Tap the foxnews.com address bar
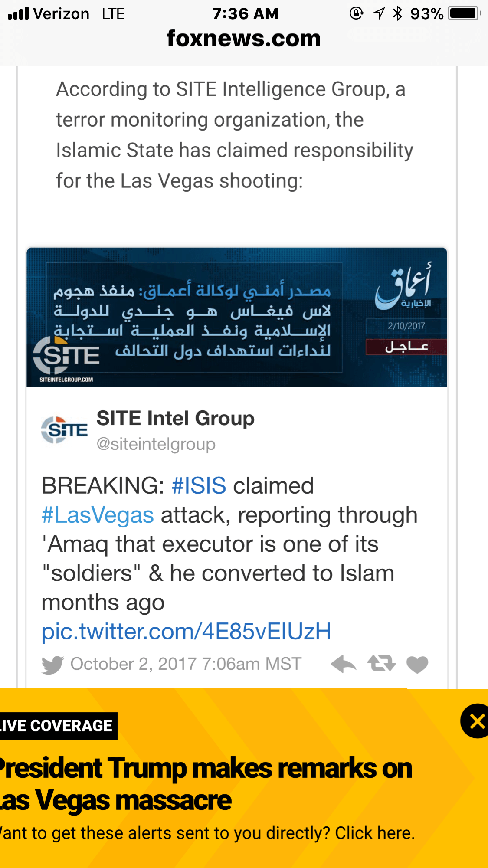The image size is (488, 868). 244,39
